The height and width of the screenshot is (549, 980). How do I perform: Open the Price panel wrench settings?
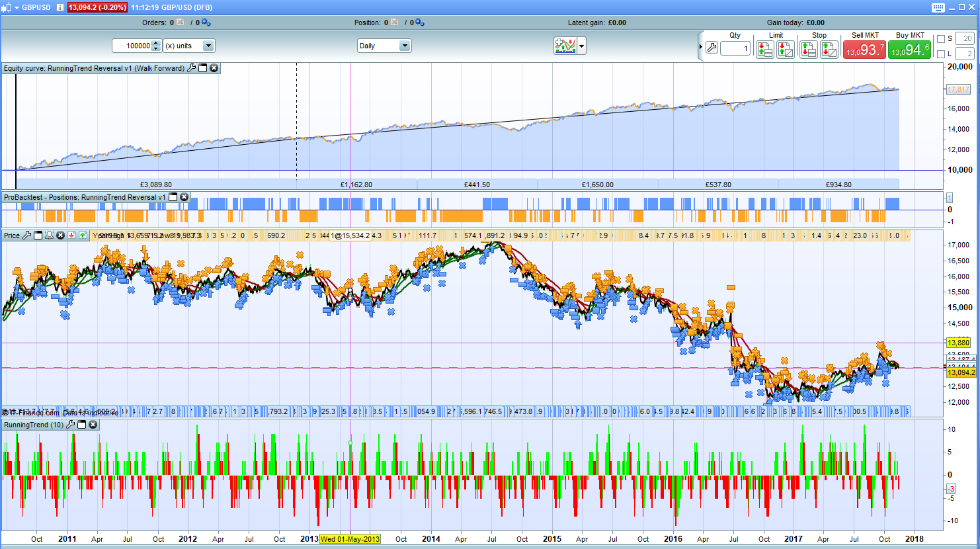pos(27,235)
